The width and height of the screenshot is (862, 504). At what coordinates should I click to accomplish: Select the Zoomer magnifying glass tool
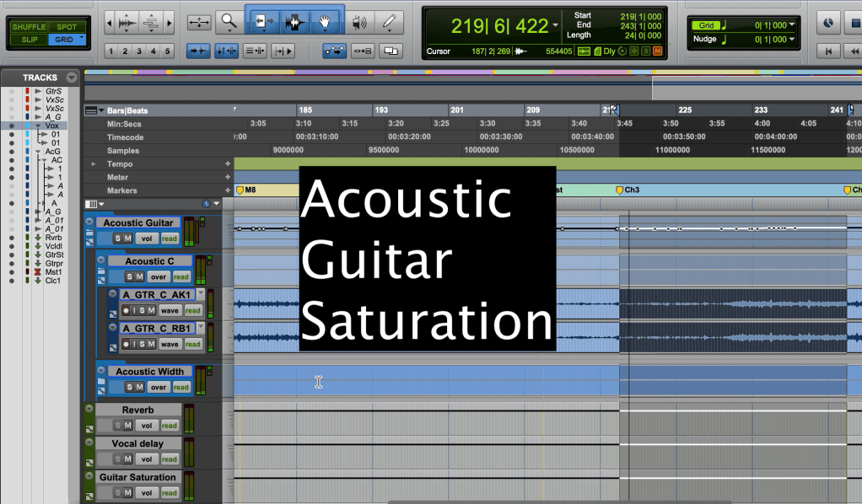pyautogui.click(x=228, y=23)
